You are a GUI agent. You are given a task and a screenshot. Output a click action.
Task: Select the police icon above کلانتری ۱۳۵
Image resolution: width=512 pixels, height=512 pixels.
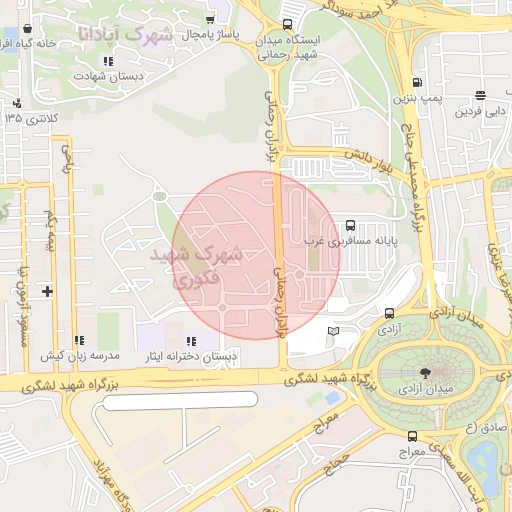[17, 103]
